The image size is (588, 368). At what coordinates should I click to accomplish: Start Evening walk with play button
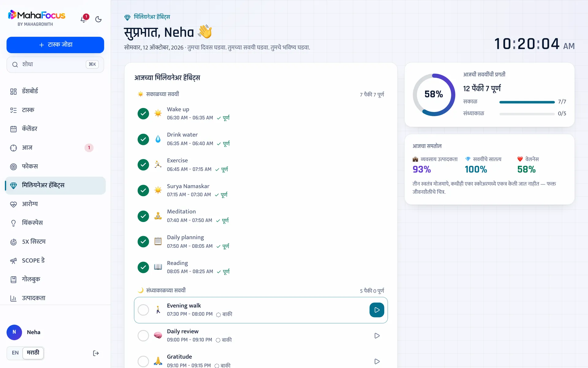click(377, 310)
